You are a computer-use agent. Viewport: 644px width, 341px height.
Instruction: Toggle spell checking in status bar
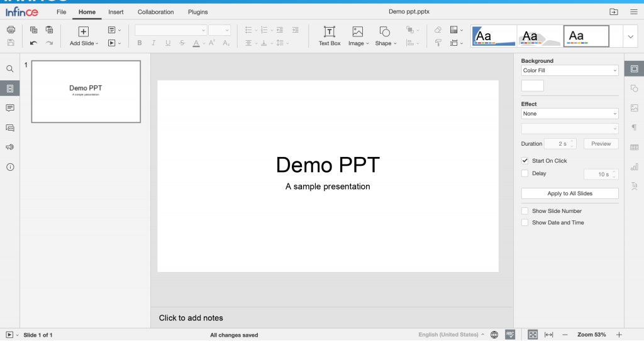tap(510, 335)
